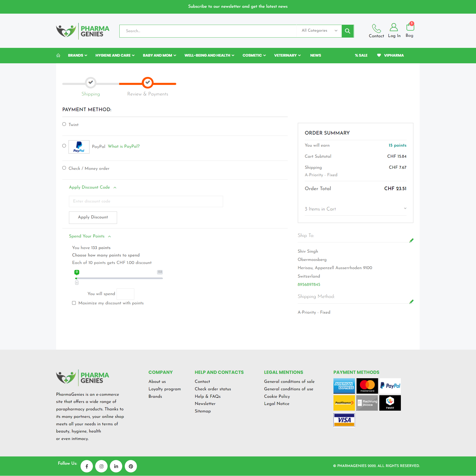Edit Ship To address pencil icon
Screen dimensions: 476x476
pyautogui.click(x=411, y=240)
